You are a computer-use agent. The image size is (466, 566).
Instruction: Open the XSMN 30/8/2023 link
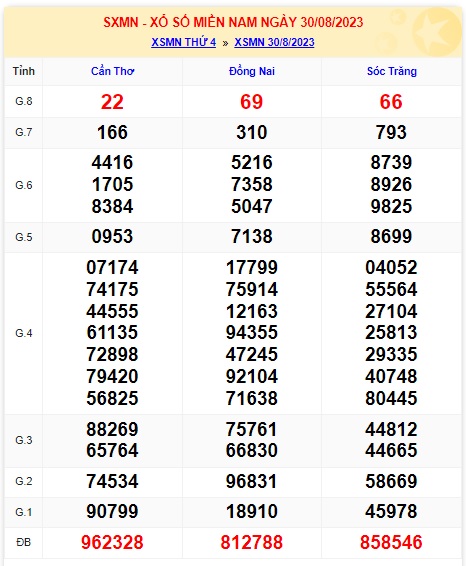pos(274,42)
